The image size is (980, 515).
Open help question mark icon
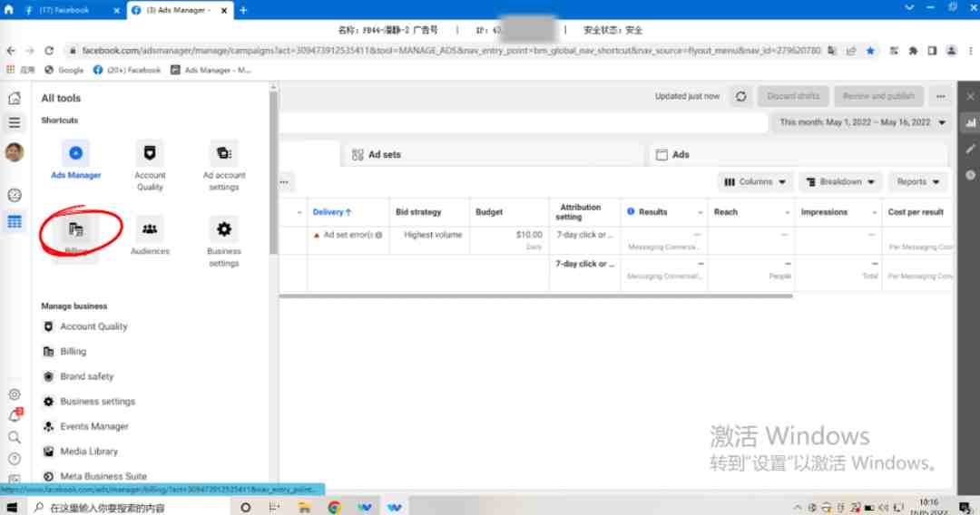point(15,459)
